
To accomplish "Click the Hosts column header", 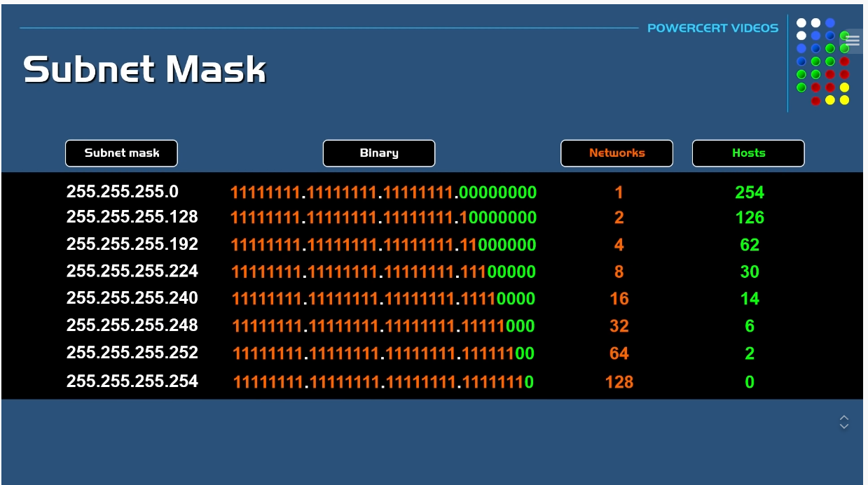I will pos(748,153).
